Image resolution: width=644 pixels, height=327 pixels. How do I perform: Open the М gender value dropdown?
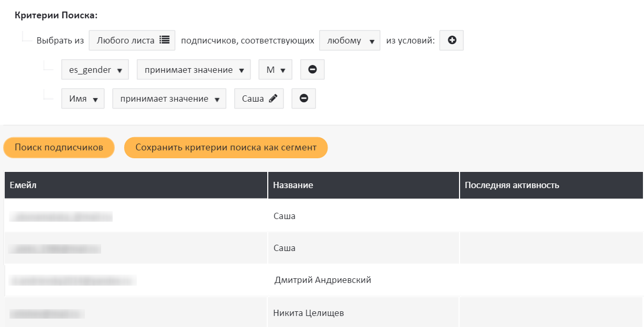(x=275, y=70)
